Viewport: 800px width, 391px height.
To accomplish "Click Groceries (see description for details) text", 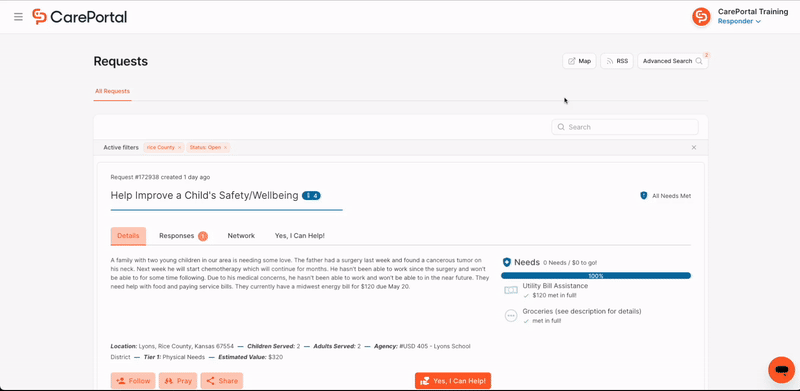I will point(582,311).
